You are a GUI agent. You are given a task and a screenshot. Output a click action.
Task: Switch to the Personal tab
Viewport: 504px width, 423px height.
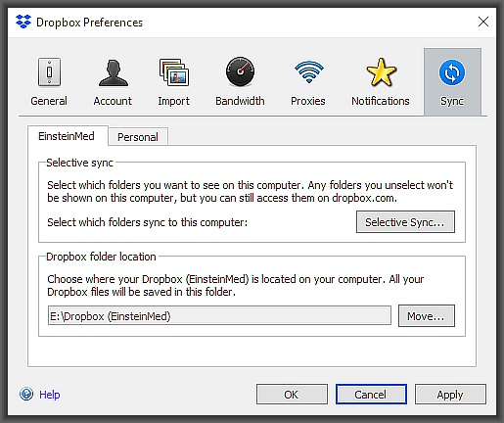click(138, 137)
